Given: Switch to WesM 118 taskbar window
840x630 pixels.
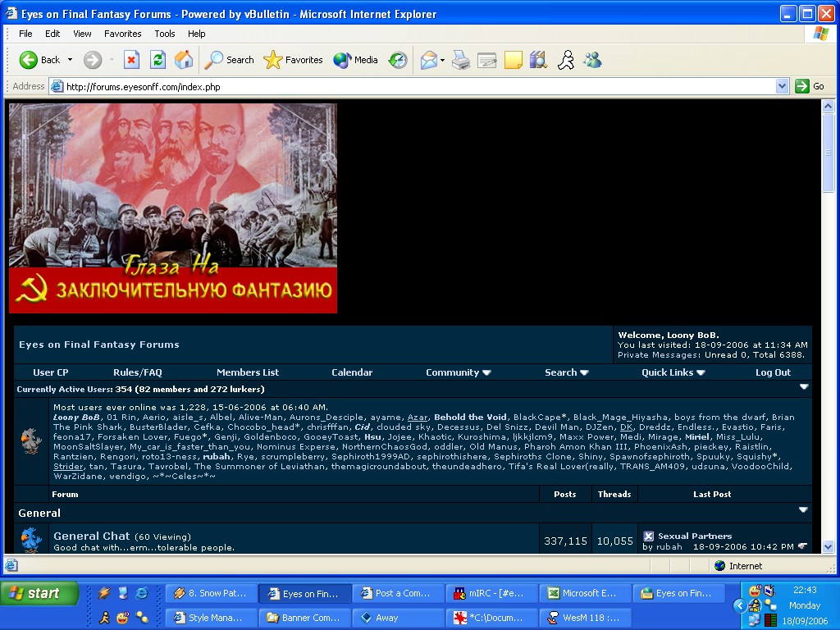Looking at the screenshot, I should point(584,618).
